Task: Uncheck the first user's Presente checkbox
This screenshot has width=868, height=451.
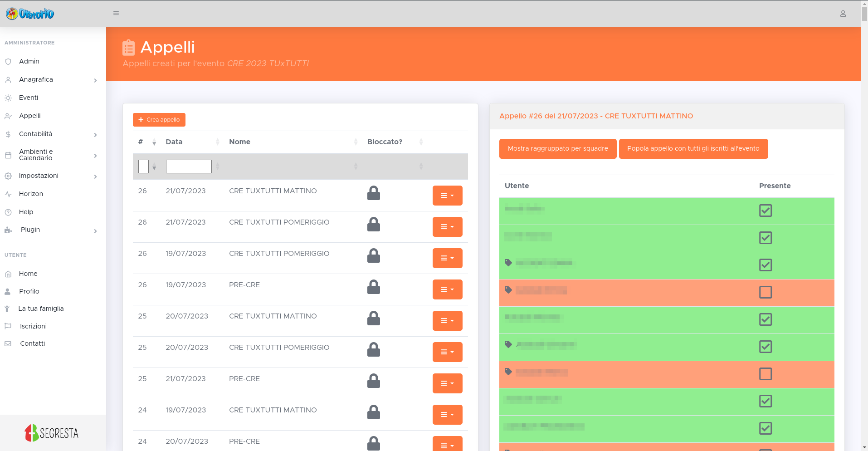Action: 765,211
